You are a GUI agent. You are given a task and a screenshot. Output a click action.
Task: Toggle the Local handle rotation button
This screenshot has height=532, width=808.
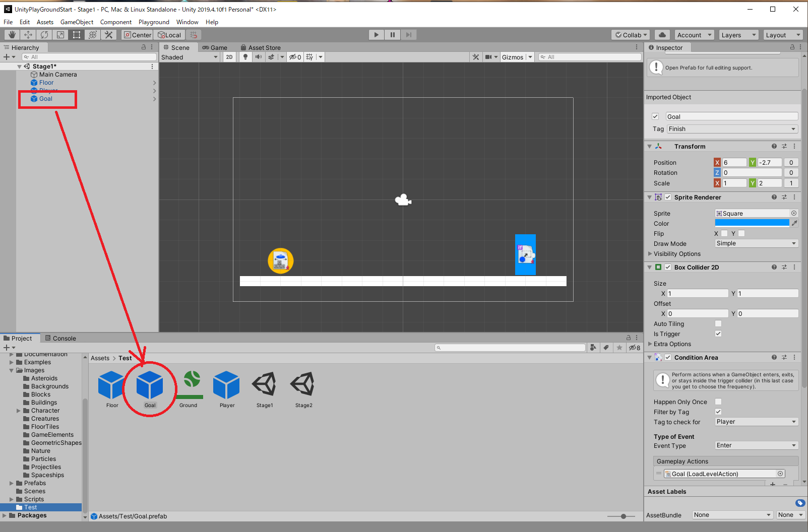(x=169, y=35)
